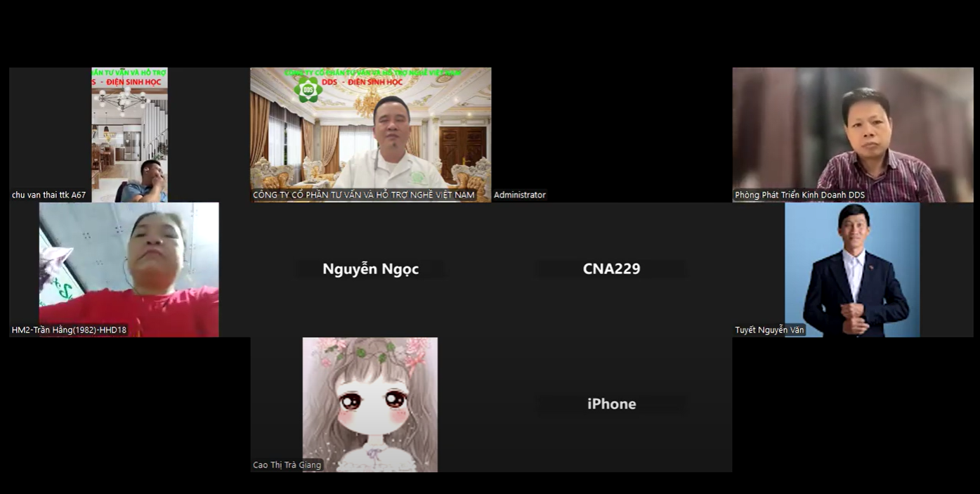This screenshot has width=980, height=494.
Task: Click the 'chu van thai ttk A67' name label
Action: [x=49, y=195]
